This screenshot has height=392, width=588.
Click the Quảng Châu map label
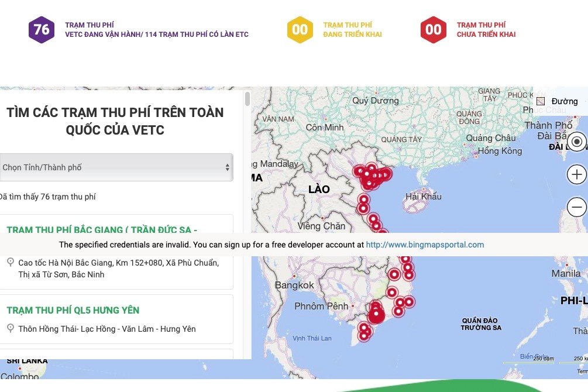(x=490, y=138)
